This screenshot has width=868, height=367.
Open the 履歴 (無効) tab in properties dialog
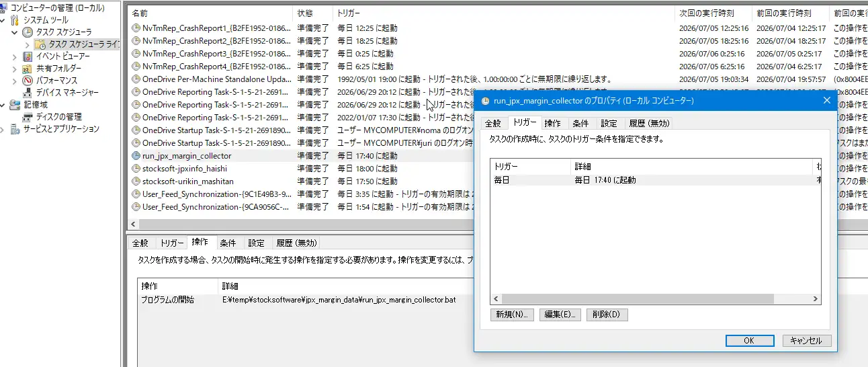click(x=648, y=124)
